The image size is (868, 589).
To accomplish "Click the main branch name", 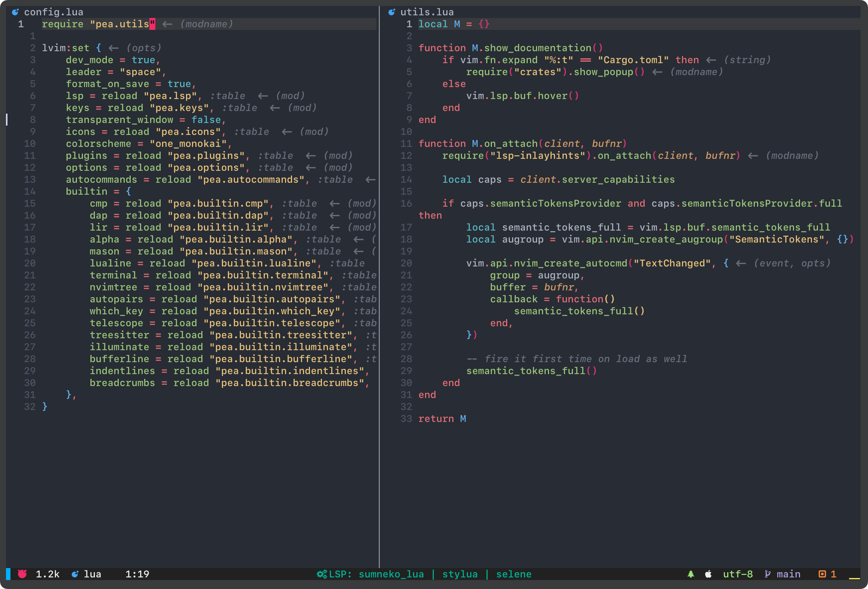I will (789, 574).
